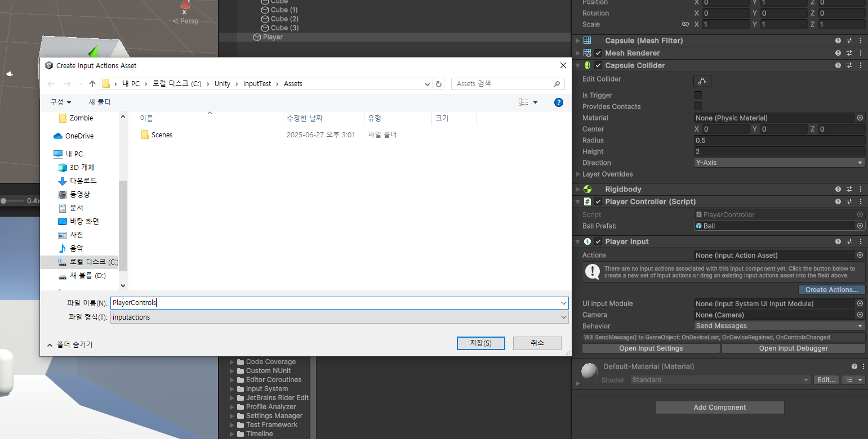
Task: Open the Rigidbody component options menu
Action: click(x=860, y=189)
